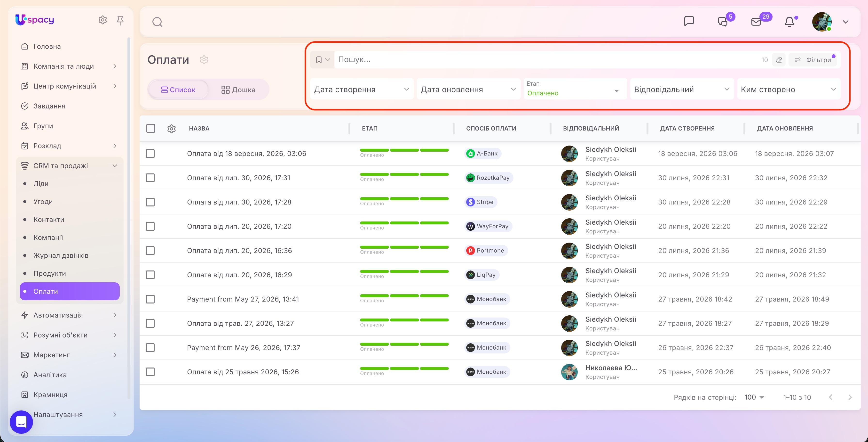Open notifications bell icon
Image resolution: width=868 pixels, height=442 pixels.
coord(789,22)
